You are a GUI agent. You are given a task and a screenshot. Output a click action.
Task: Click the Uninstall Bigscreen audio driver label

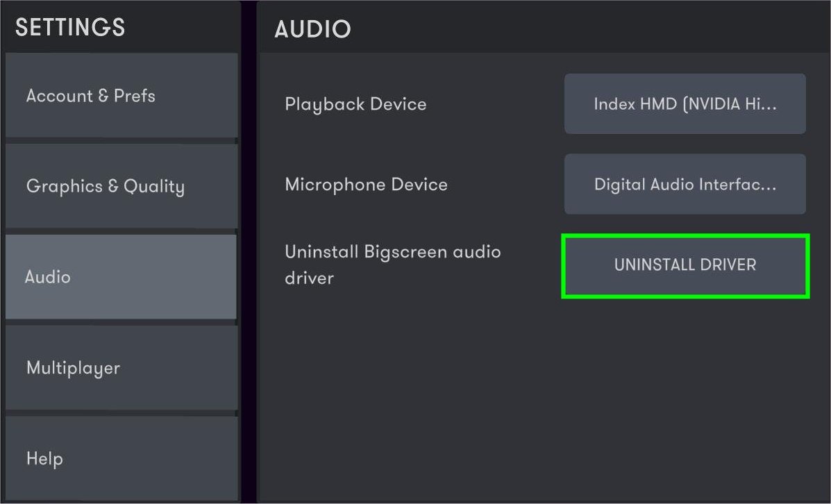(x=392, y=264)
